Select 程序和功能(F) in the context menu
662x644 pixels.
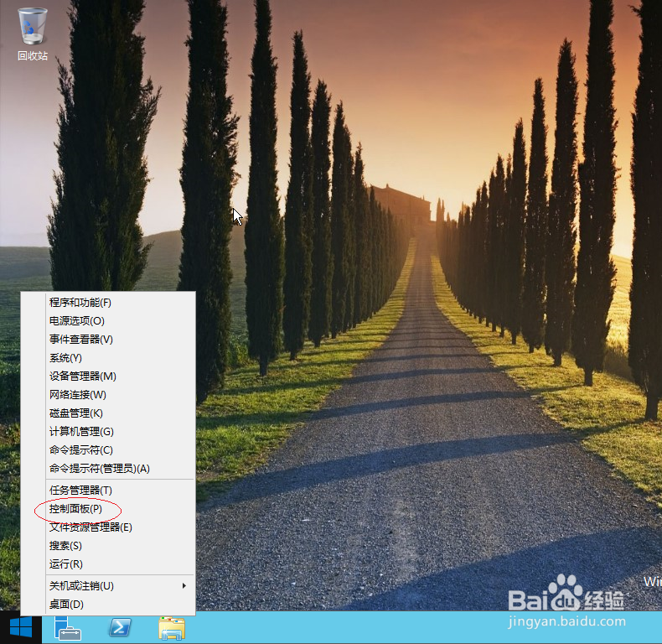click(x=108, y=303)
